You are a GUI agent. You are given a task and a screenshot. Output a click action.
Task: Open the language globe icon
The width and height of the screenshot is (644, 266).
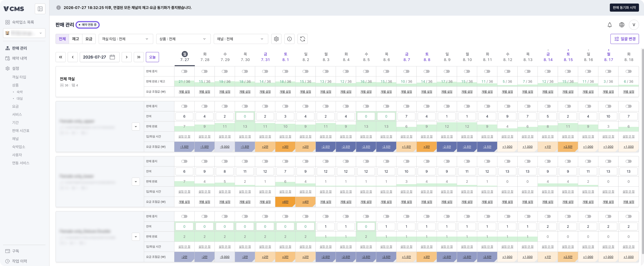click(622, 25)
